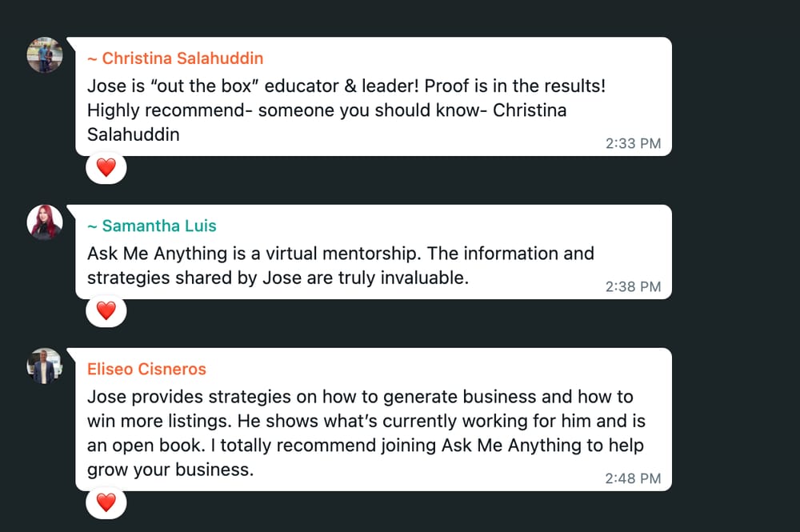The width and height of the screenshot is (800, 532).
Task: Select the orange sender name ~ Christina Salahuddin
Action: pos(175,58)
